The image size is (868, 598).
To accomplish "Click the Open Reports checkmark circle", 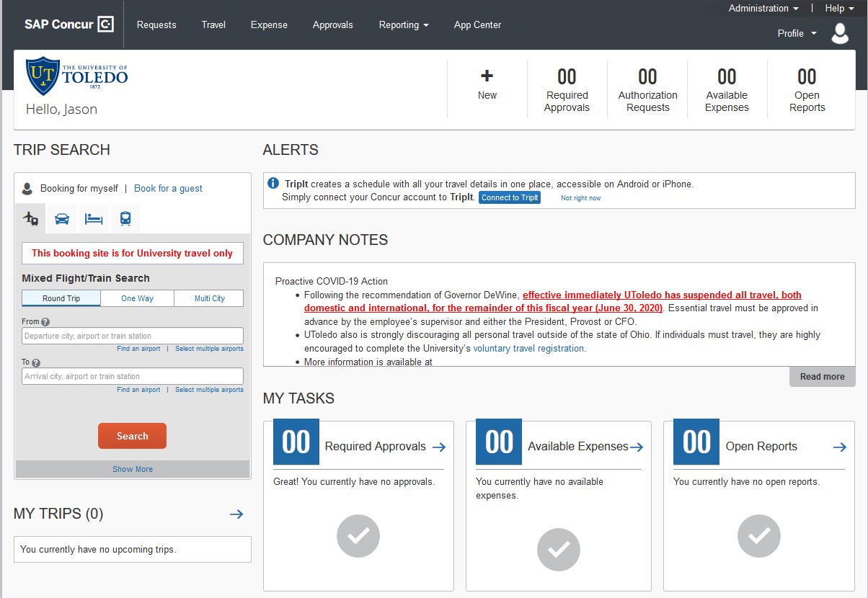I will (759, 535).
